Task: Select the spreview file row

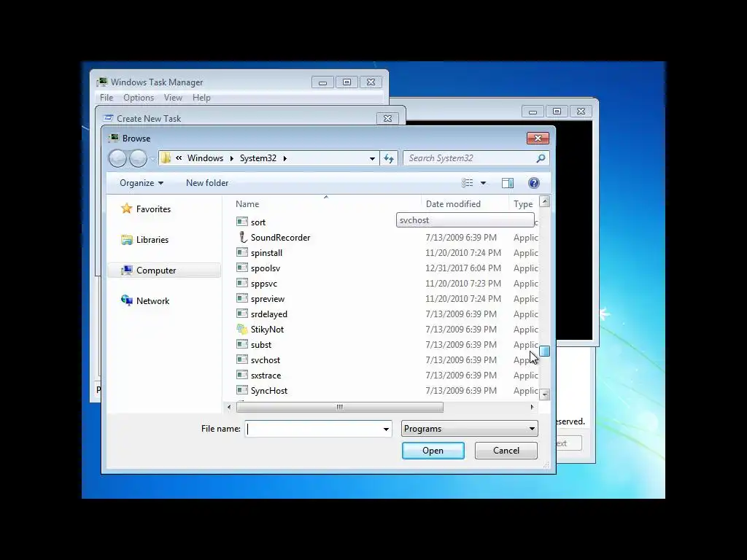Action: 387,298
